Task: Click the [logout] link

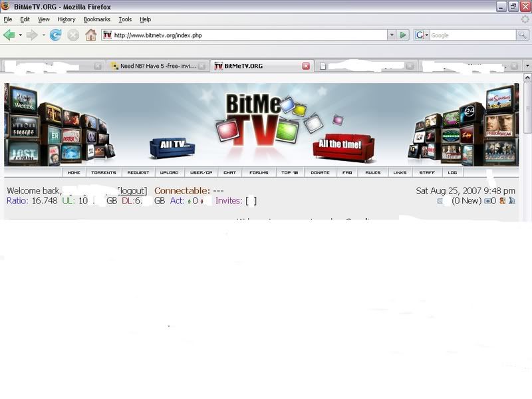Action: [x=132, y=191]
